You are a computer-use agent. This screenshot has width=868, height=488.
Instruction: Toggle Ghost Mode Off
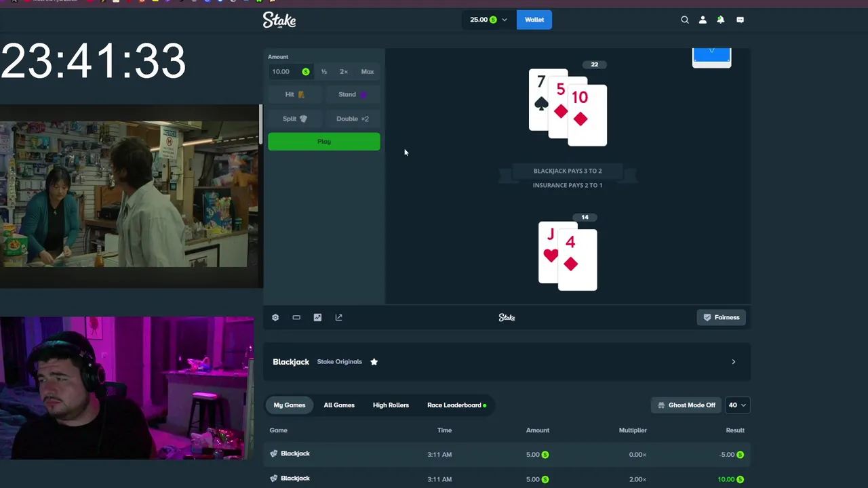point(687,405)
